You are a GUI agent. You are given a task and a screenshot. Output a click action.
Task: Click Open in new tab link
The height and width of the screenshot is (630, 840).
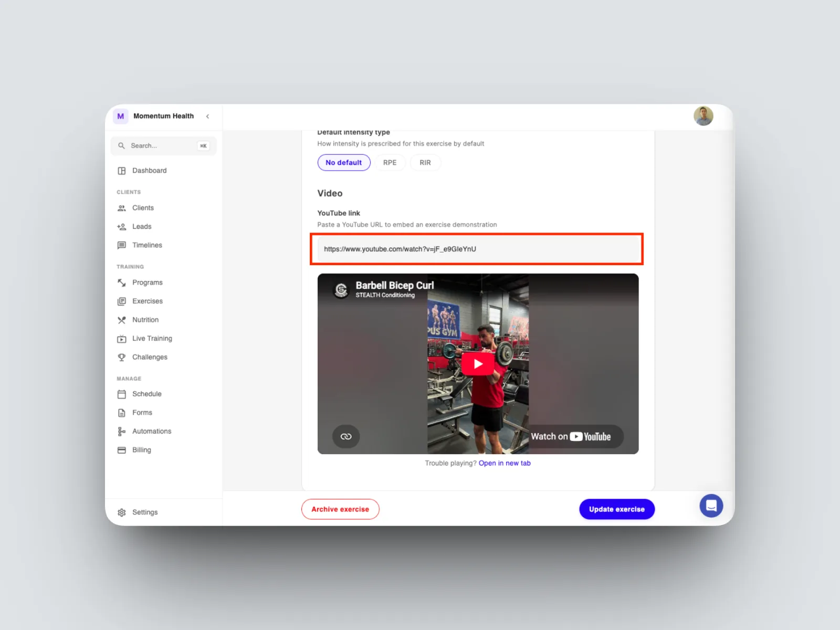[505, 463]
